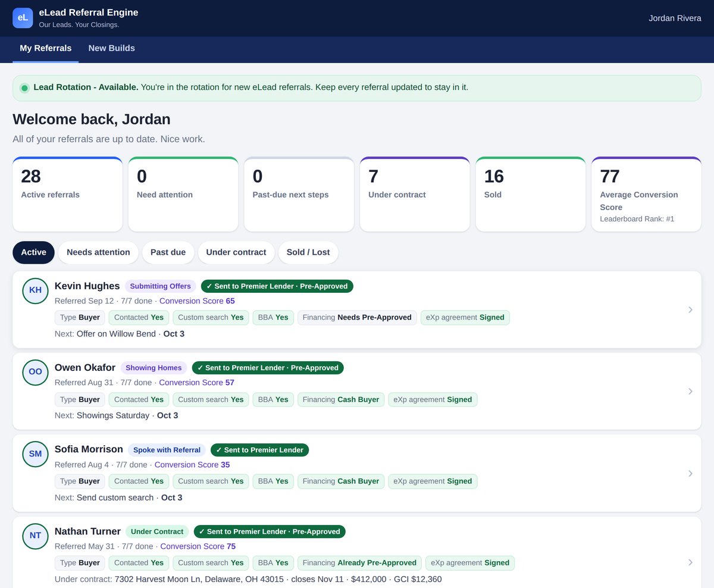Click Next: Showings Saturday text

116,415
